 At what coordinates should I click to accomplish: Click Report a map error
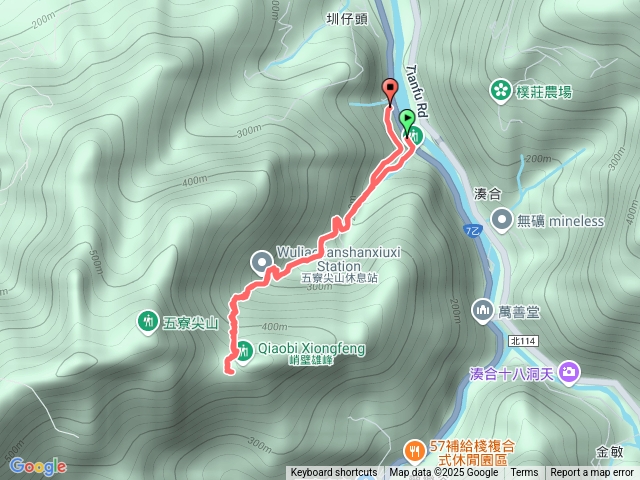592,473
